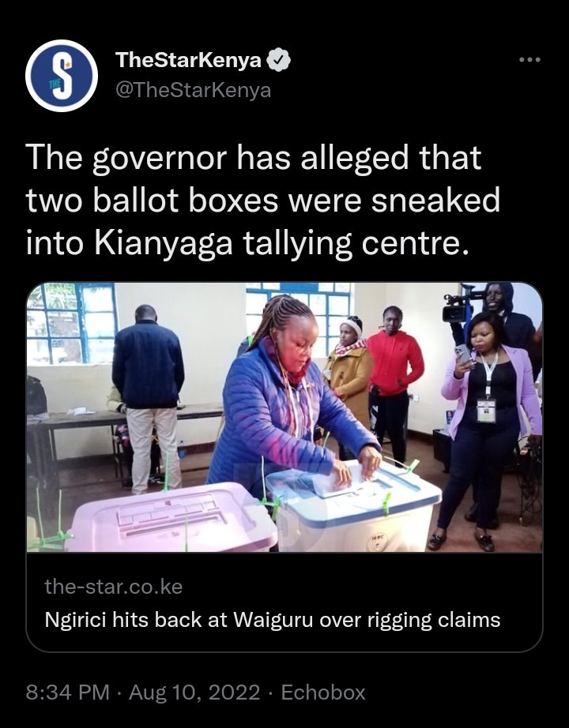The image size is (569, 728).
Task: Open the ballot box article image
Action: coord(284,417)
